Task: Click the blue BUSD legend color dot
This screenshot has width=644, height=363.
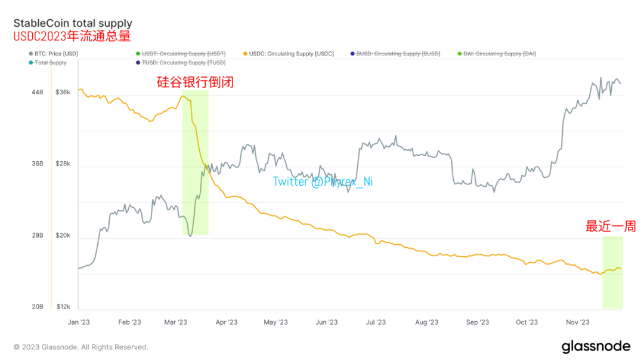Action: pyautogui.click(x=352, y=54)
